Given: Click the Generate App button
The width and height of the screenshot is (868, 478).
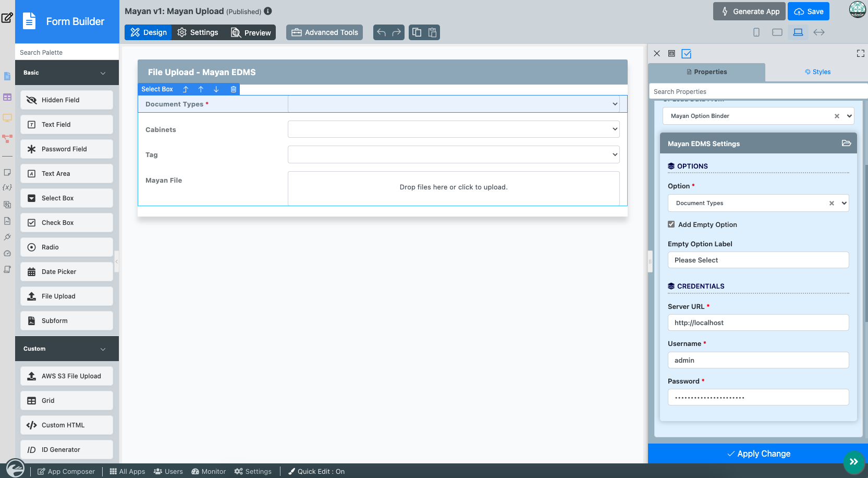Looking at the screenshot, I should [749, 11].
